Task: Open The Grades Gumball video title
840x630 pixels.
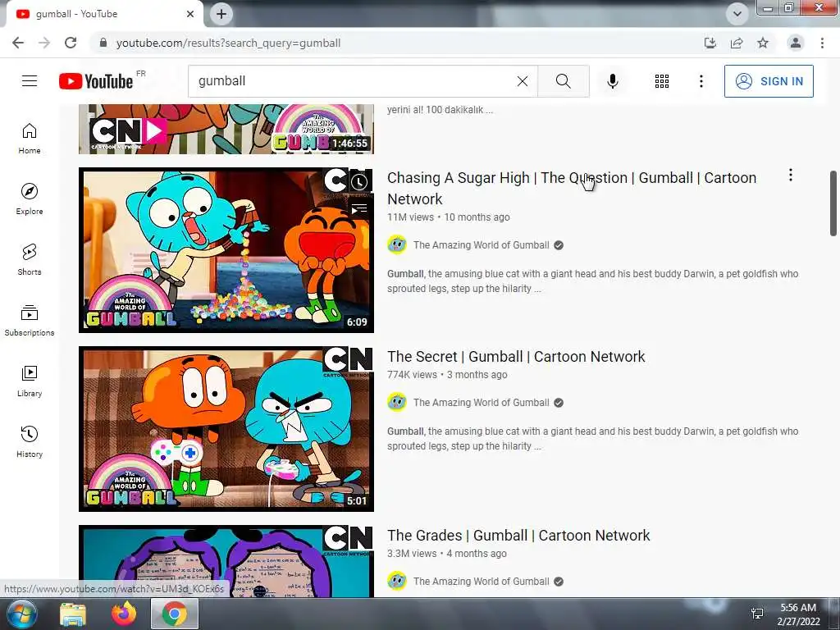Action: 518,536
